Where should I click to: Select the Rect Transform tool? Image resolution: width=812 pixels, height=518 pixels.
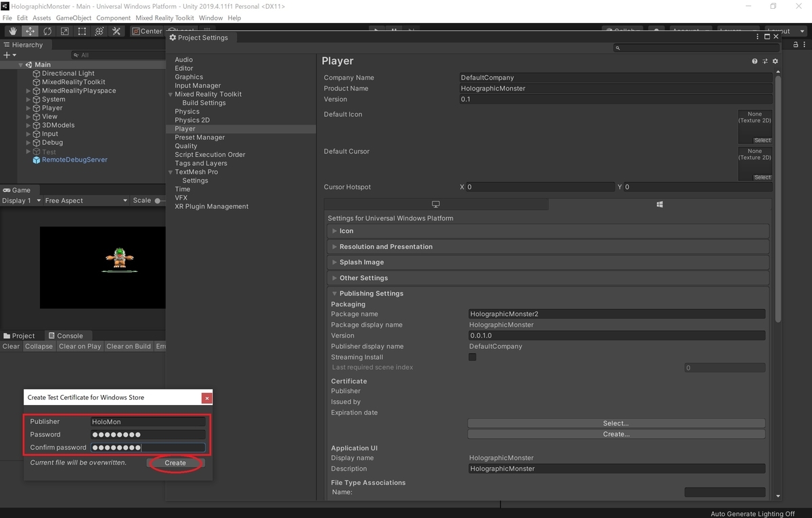tap(82, 31)
